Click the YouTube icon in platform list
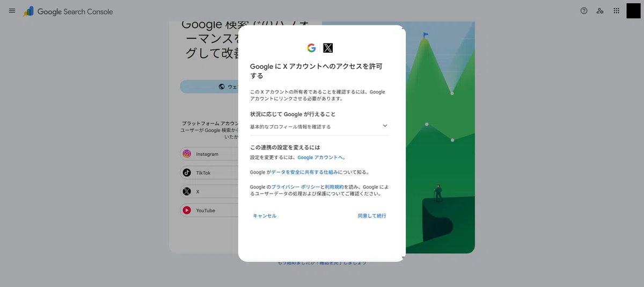Image resolution: width=644 pixels, height=287 pixels. click(x=187, y=210)
